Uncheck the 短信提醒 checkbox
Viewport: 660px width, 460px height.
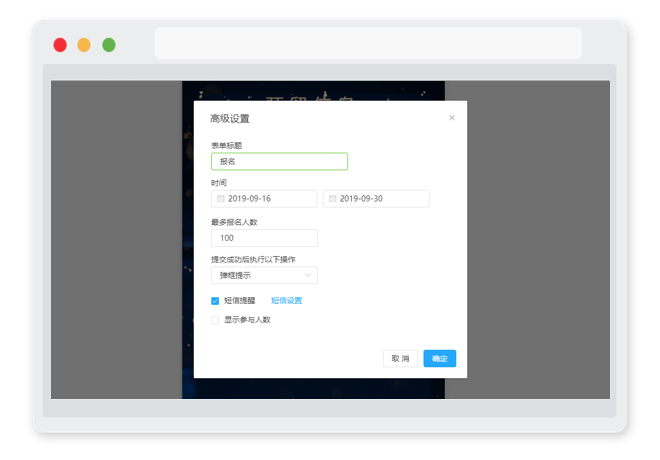(x=215, y=301)
